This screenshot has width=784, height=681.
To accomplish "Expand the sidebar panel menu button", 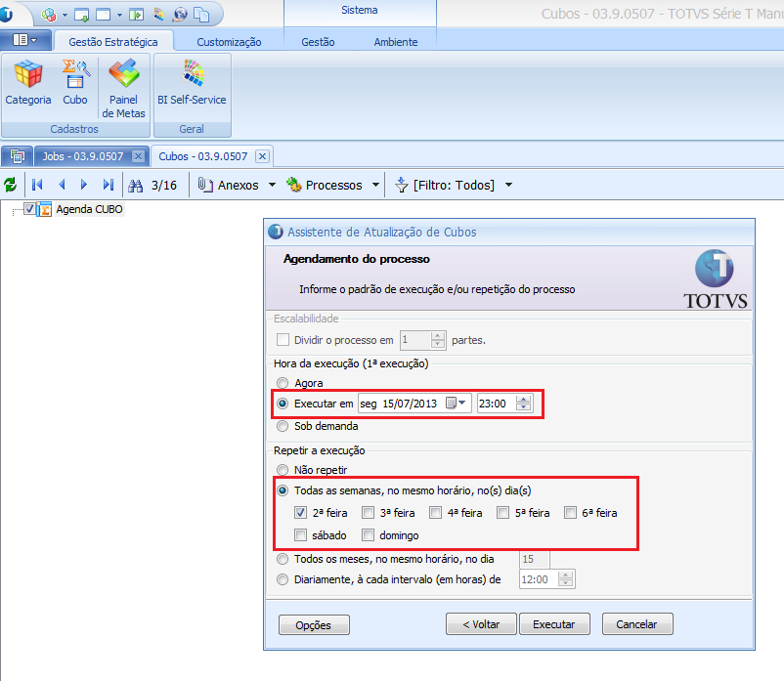I will 25,40.
